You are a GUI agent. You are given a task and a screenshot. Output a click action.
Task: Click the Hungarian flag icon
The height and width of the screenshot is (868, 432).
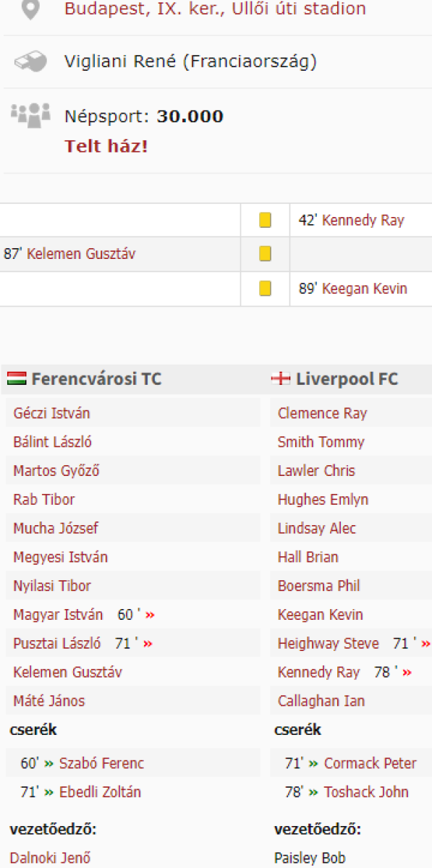point(17,378)
